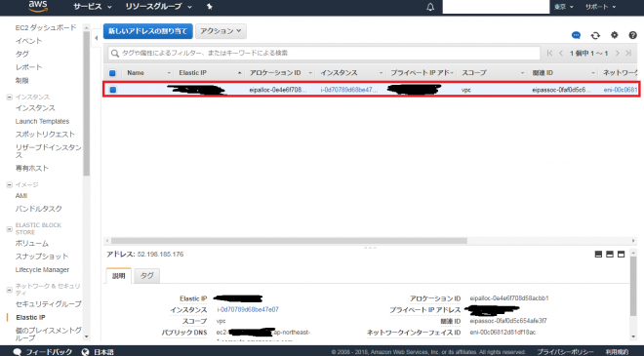Open the blue feedback chat bubble icon
The width and height of the screenshot is (644, 356).
[577, 35]
